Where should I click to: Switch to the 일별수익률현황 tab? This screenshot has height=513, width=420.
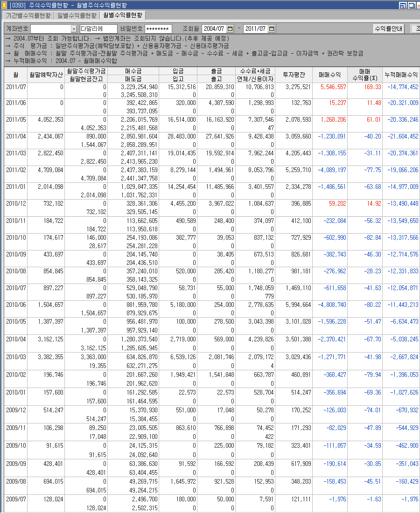pyautogui.click(x=76, y=15)
